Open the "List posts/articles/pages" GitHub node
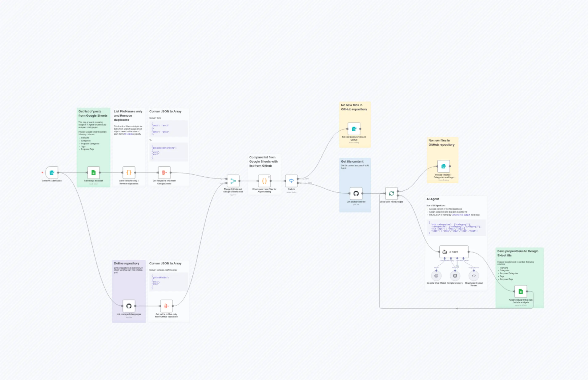588x380 pixels. 129,306
